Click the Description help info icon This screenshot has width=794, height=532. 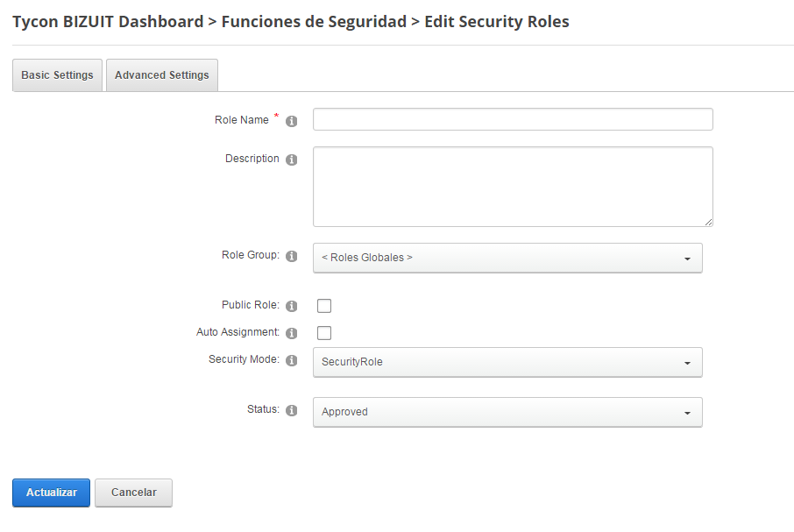click(x=291, y=160)
